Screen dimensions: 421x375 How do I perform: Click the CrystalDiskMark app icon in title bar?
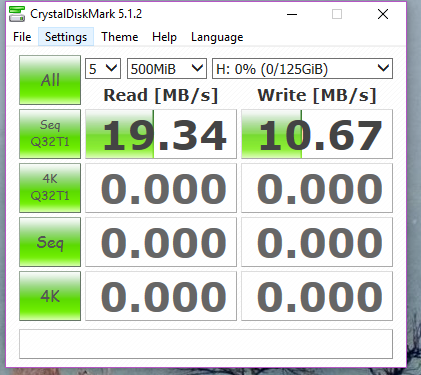(x=17, y=14)
